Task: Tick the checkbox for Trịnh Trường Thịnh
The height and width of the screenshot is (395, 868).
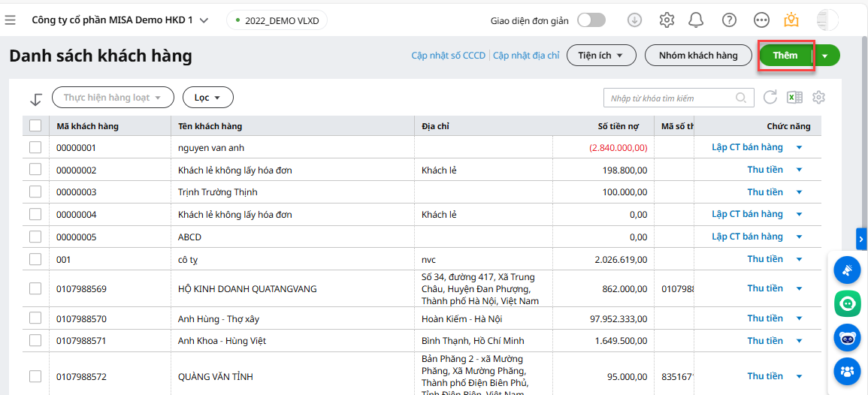Action: click(35, 192)
